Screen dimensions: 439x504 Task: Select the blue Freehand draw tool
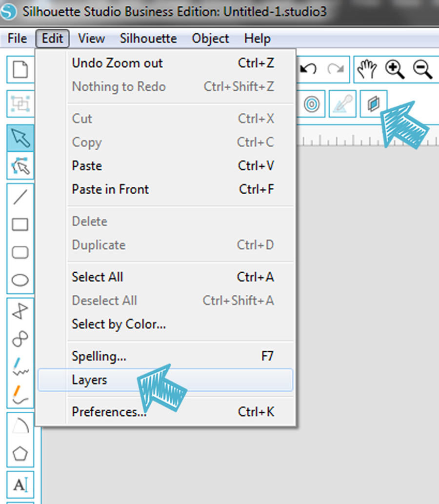point(20,366)
